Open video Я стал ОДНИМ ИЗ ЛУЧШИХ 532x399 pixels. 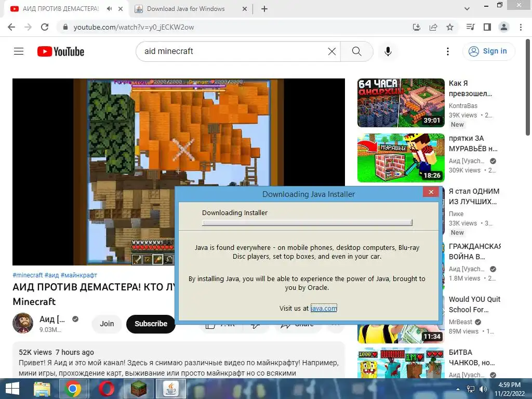coord(474,196)
